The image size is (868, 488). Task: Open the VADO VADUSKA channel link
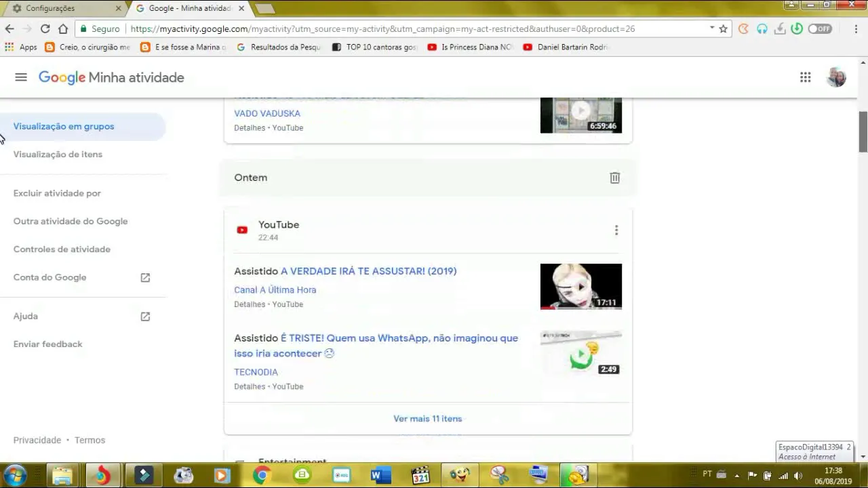click(267, 114)
